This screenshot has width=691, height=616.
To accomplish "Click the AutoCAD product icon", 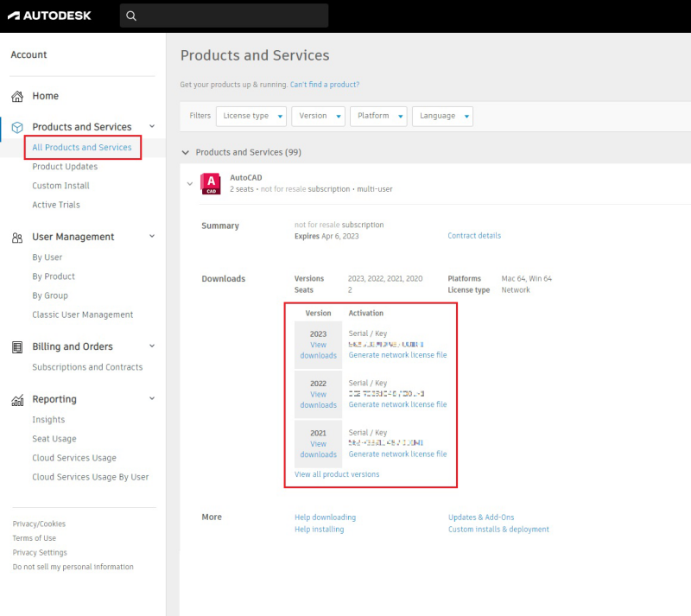I will [211, 183].
